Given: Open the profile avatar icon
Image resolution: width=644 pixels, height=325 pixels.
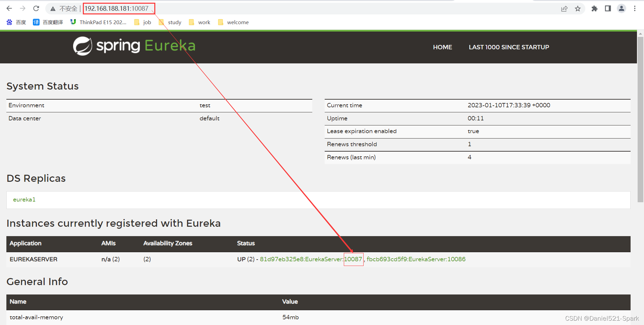Looking at the screenshot, I should (x=622, y=9).
